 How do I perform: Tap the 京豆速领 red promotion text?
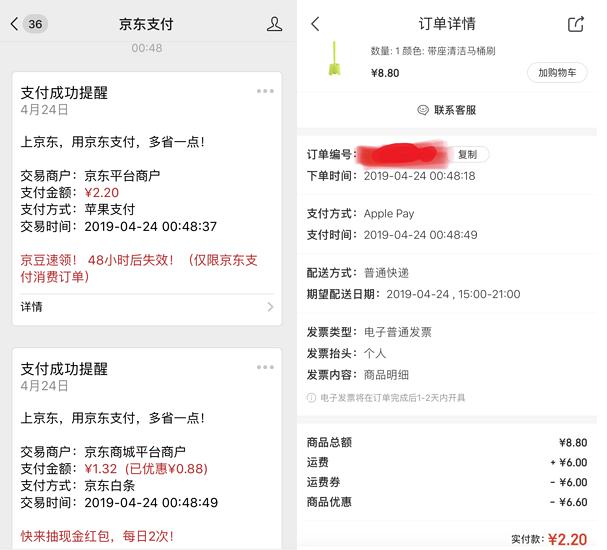(x=139, y=268)
